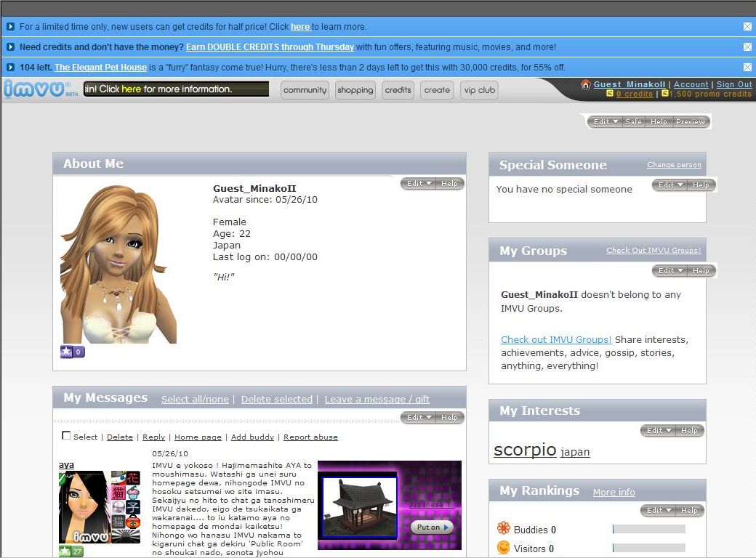This screenshot has height=558, width=756.
Task: Click Help in My Messages panel
Action: point(449,417)
